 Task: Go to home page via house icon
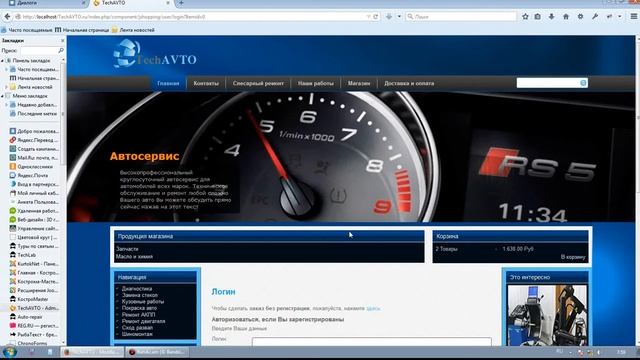pyautogui.click(x=566, y=17)
